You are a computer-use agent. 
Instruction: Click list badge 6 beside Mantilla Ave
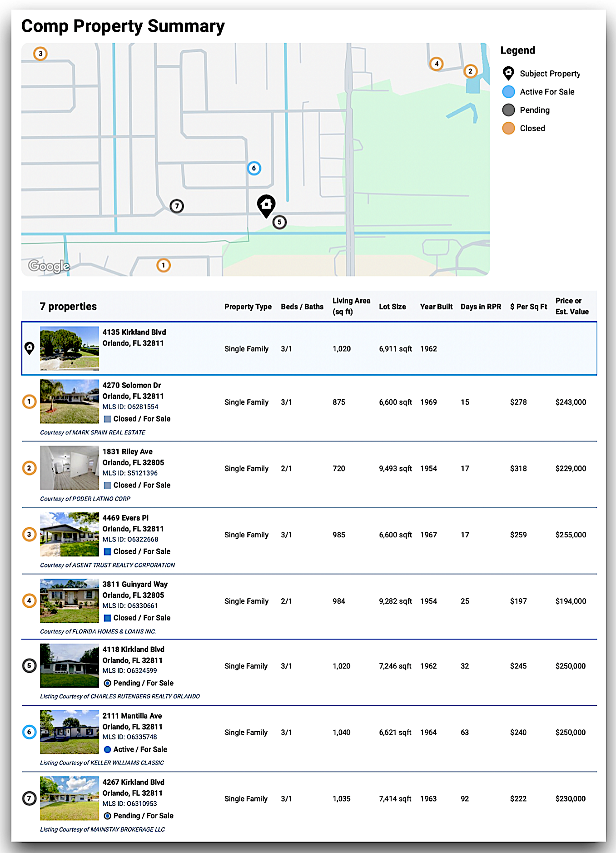point(30,732)
